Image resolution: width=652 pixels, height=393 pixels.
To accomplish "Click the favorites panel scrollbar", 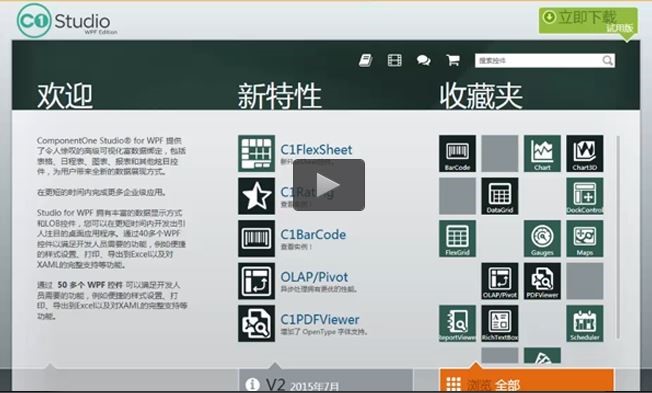I will pos(618,237).
